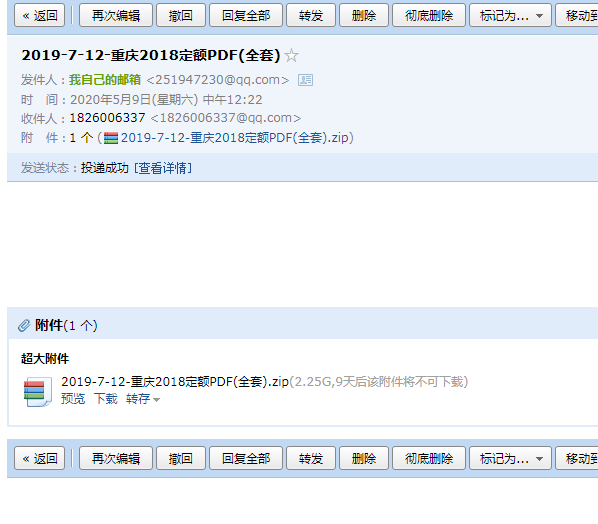The width and height of the screenshot is (598, 524).
Task: Click top 彻底删除 button
Action: click(429, 16)
